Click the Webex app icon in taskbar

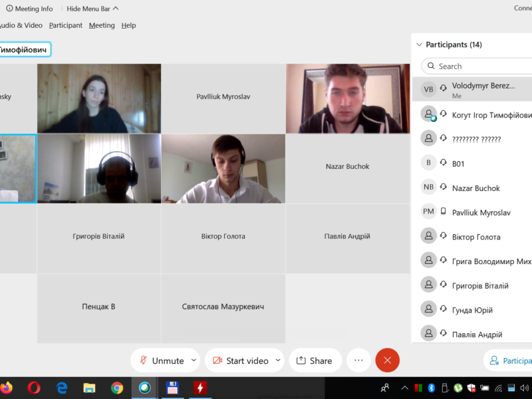coord(144,388)
